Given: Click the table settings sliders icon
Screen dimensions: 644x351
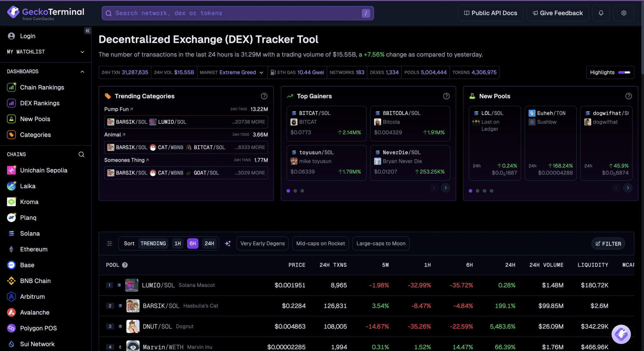Looking at the screenshot, I should pos(109,243).
